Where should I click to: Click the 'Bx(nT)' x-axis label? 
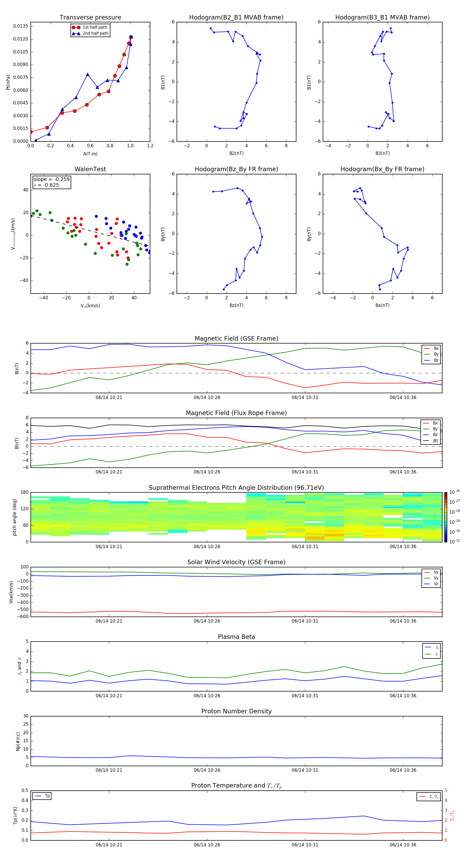(382, 305)
